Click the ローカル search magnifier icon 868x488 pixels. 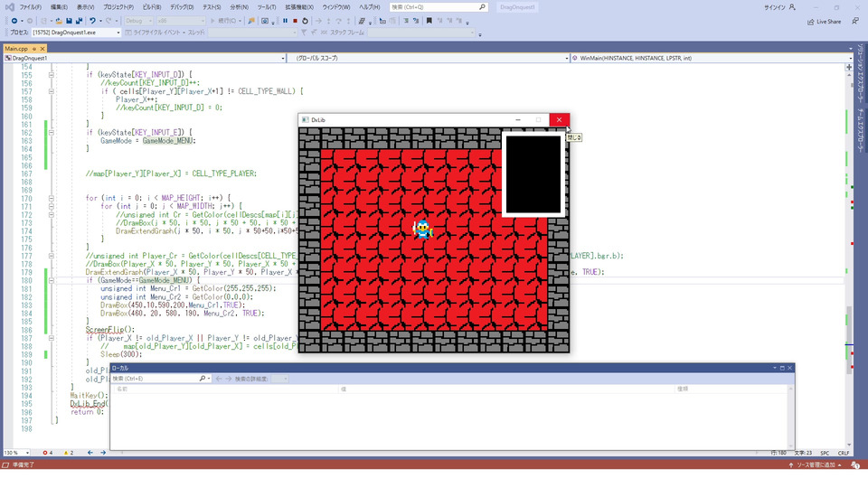coord(203,379)
